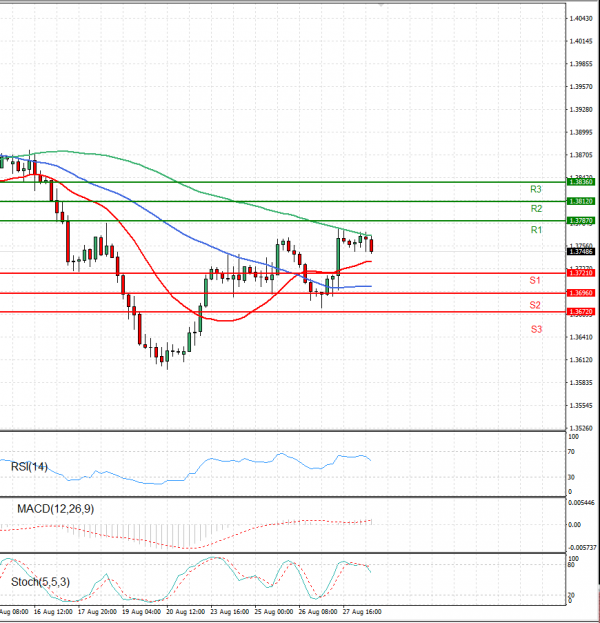The height and width of the screenshot is (623, 600).
Task: Click the 16 Aug 12:00 time marker
Action: (x=53, y=612)
